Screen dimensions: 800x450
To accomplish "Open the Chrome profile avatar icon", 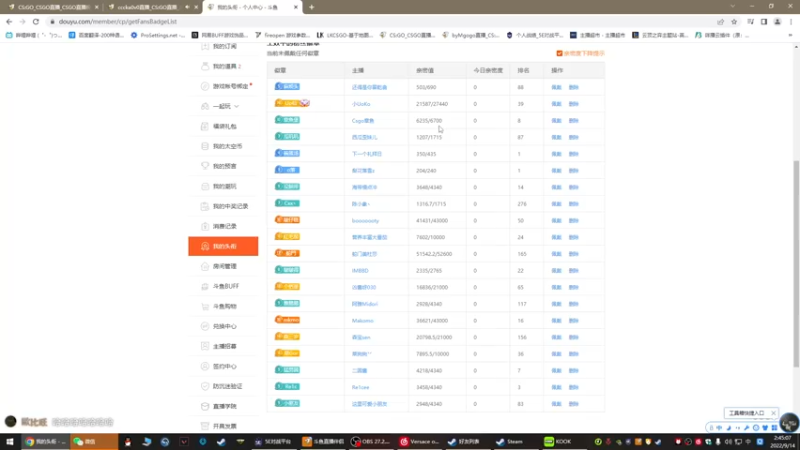I will tap(777, 21).
